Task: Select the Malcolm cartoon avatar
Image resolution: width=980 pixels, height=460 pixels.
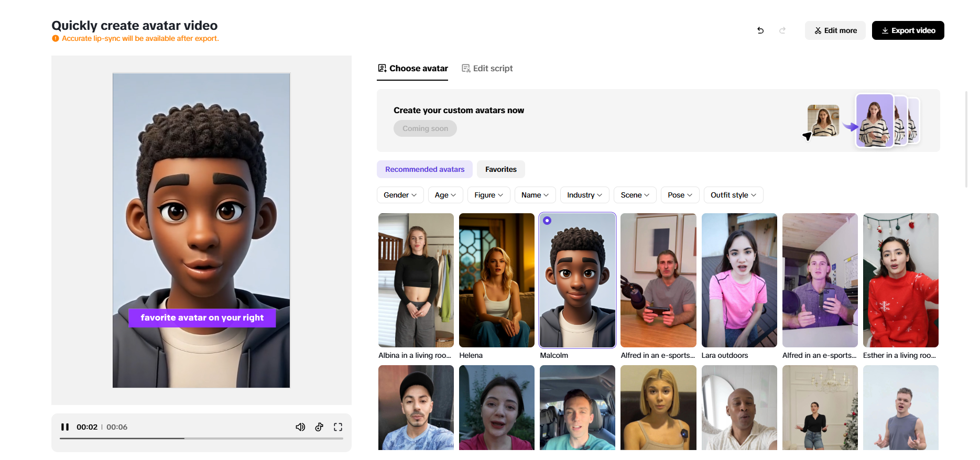Action: click(578, 280)
